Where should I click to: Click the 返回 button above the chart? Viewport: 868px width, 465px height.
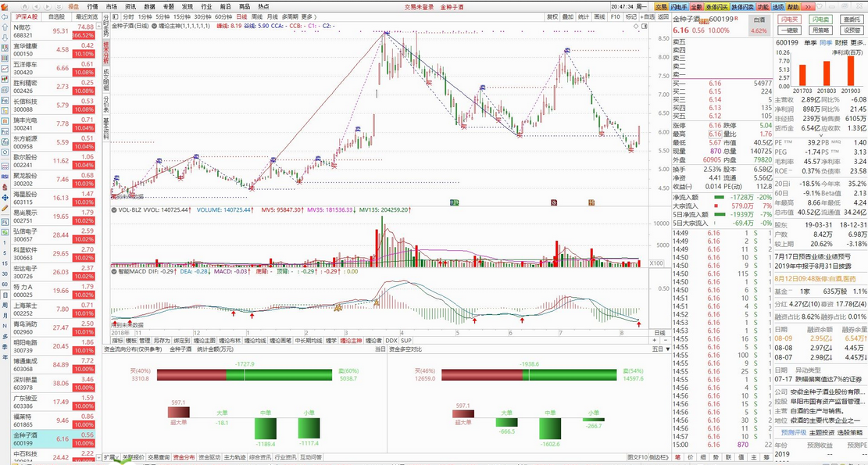663,16
